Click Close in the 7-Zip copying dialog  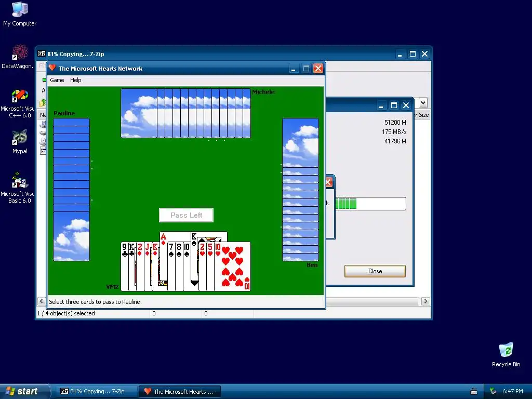pos(375,271)
